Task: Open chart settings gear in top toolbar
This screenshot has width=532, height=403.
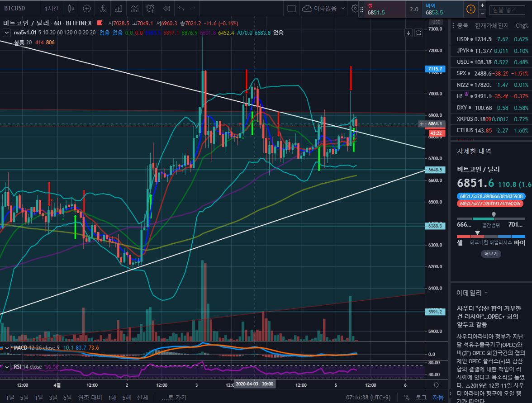Action: pyautogui.click(x=355, y=9)
